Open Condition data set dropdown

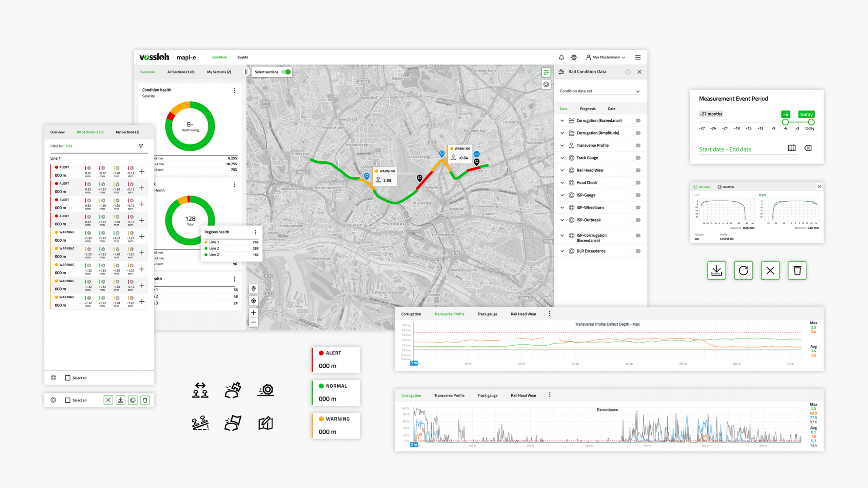pyautogui.click(x=600, y=91)
